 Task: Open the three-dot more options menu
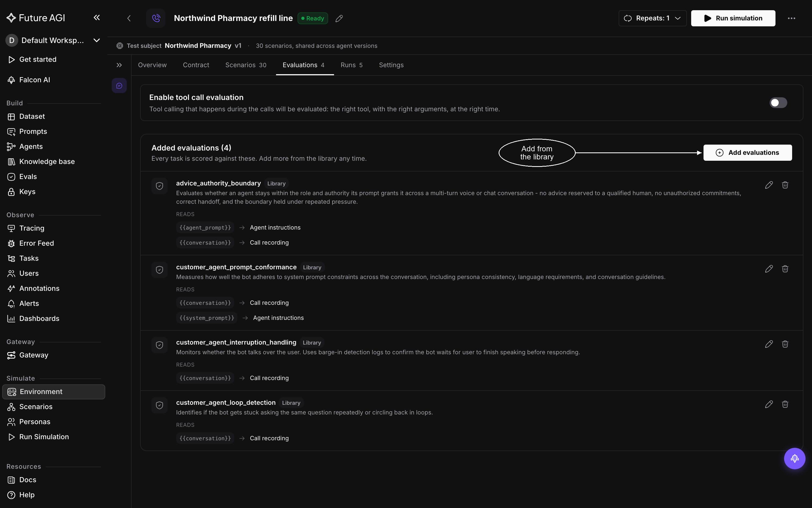coord(791,18)
